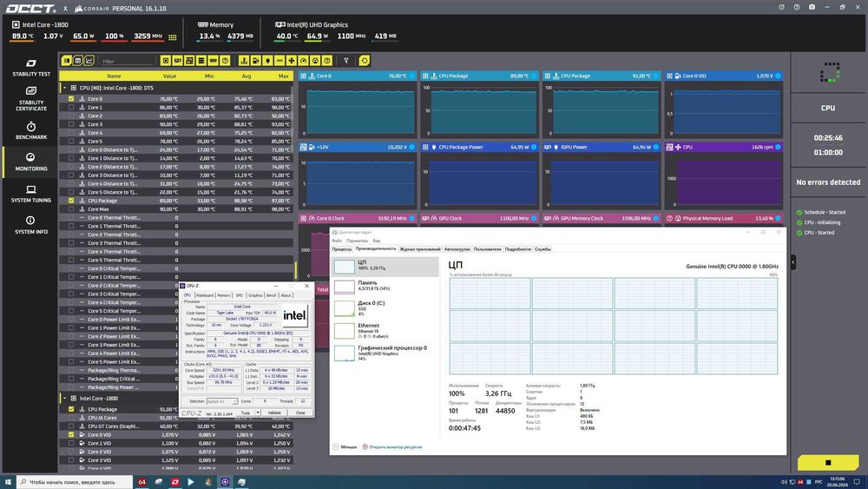This screenshot has height=489, width=868.
Task: Click the Validate button in CPU-Z
Action: coord(274,413)
